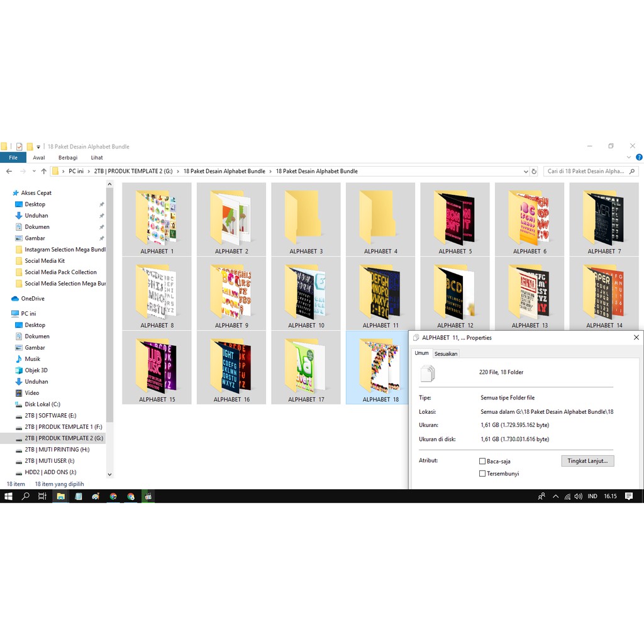Viewport: 644px width, 644px height.
Task: Select 2TB | MUTI PRINTING (H:) drive
Action: coord(52,450)
